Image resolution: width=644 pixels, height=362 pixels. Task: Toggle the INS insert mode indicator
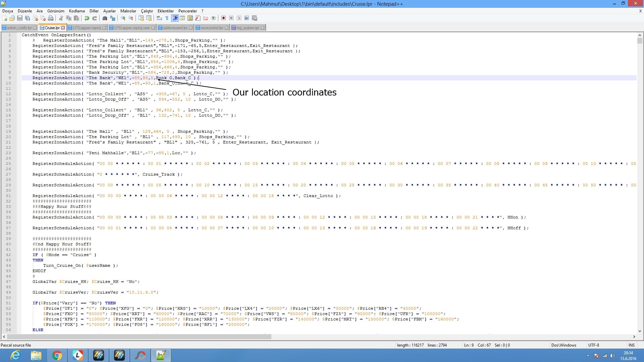[x=632, y=345]
